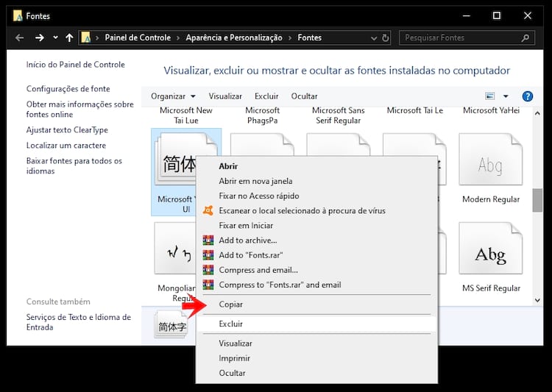Select Imprimir in the context menu
Screen dimensions: 552x392
click(316, 358)
